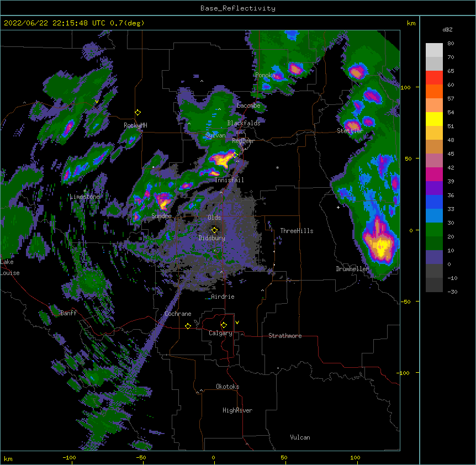Screen dimensions: 476x465
Task: Click the Lacombe city label
Action: click(x=248, y=105)
